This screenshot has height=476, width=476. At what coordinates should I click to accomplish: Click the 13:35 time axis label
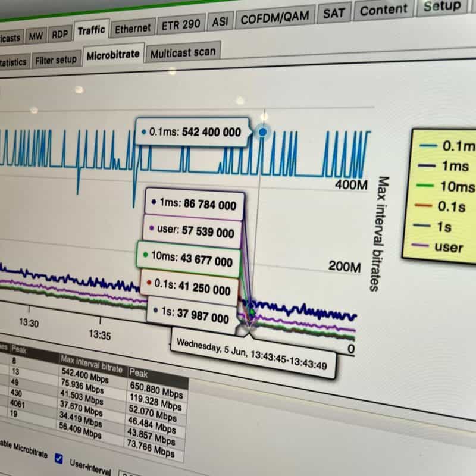100,335
